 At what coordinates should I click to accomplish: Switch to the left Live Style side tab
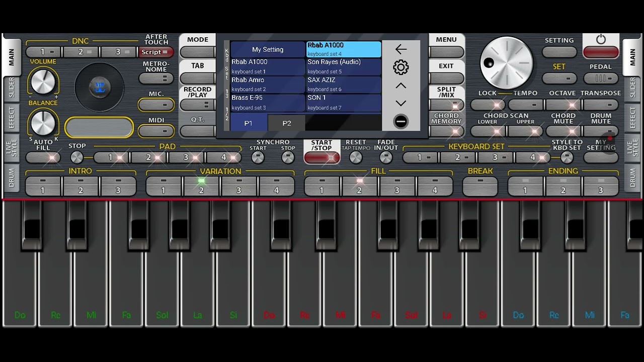pos(11,148)
